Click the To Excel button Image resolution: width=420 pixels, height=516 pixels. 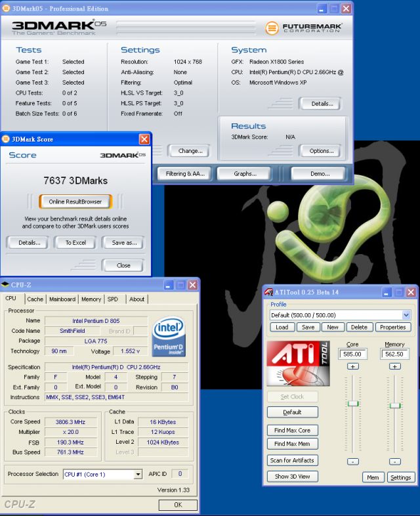pyautogui.click(x=75, y=243)
